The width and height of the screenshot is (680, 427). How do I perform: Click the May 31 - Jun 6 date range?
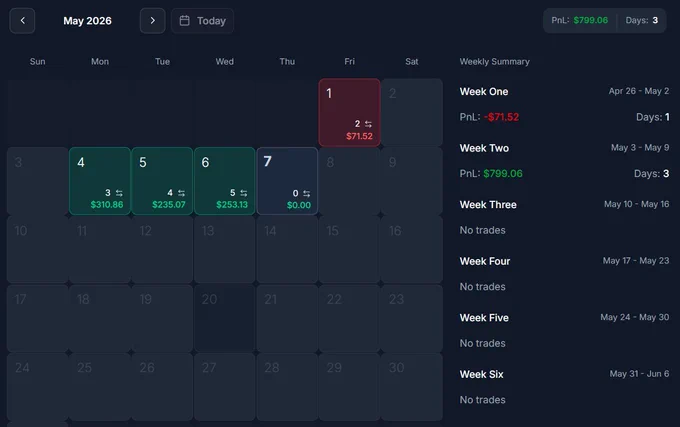[639, 374]
